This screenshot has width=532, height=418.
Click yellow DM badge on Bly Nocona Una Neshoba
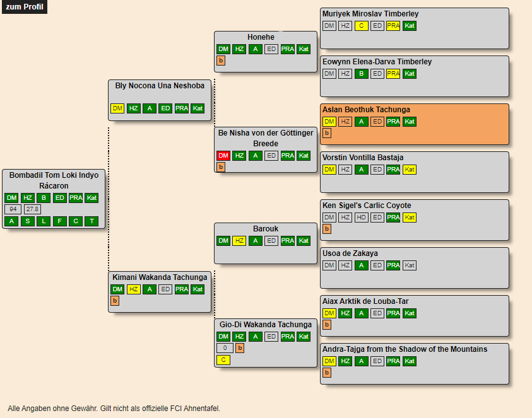pos(117,108)
